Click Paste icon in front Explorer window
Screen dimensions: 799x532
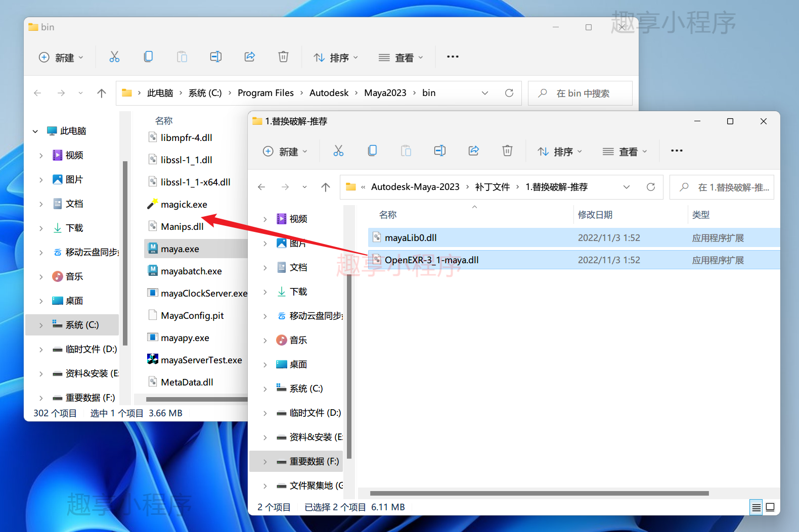406,151
